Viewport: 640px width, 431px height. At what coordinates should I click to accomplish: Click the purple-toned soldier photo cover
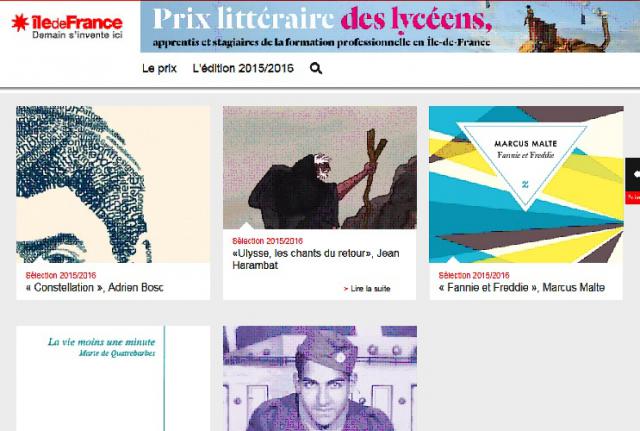point(320,378)
